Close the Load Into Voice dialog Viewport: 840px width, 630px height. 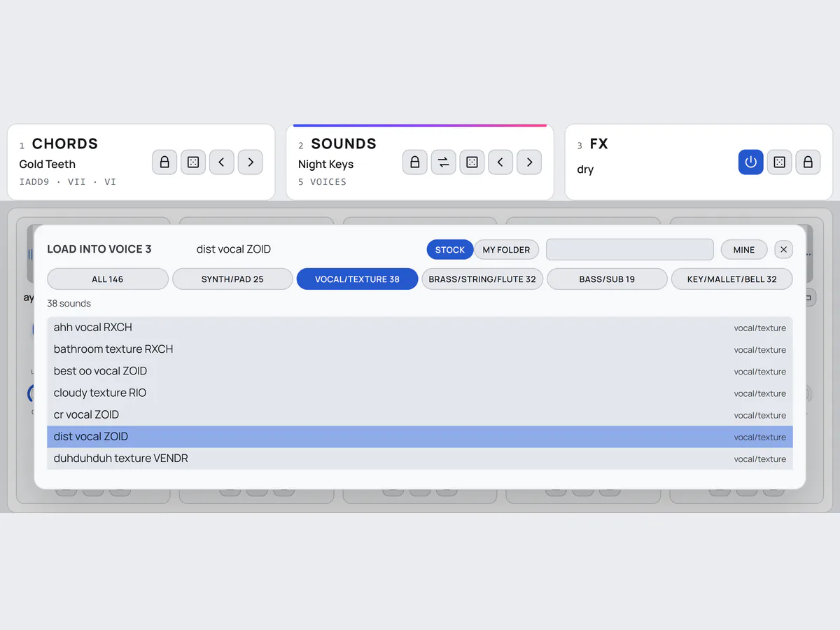click(x=784, y=249)
